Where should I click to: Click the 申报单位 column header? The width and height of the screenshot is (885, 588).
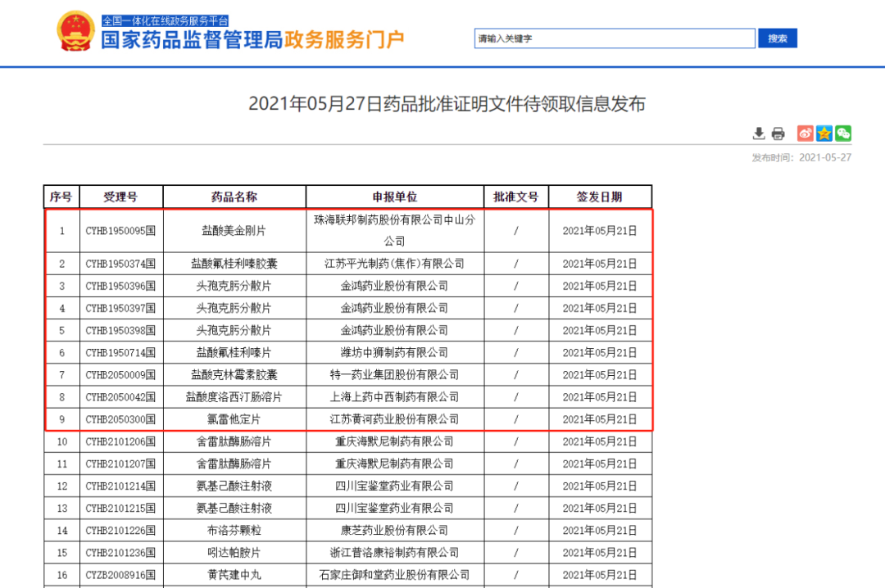tap(394, 197)
